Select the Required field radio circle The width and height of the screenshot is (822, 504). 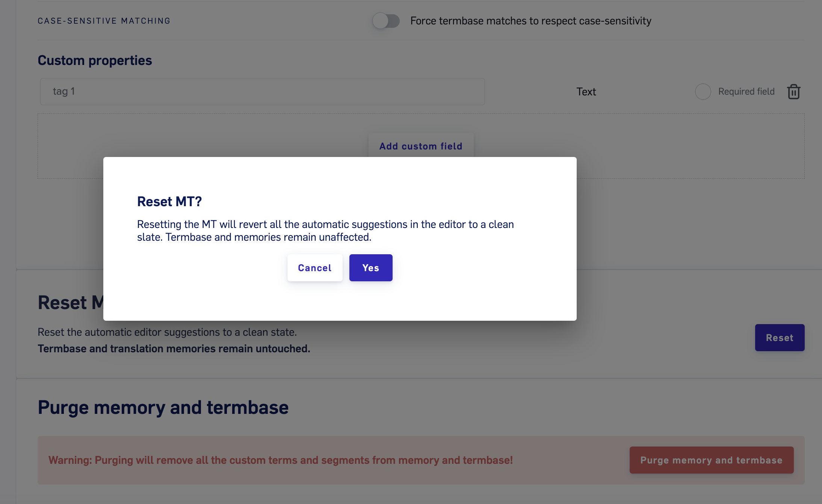pos(703,92)
